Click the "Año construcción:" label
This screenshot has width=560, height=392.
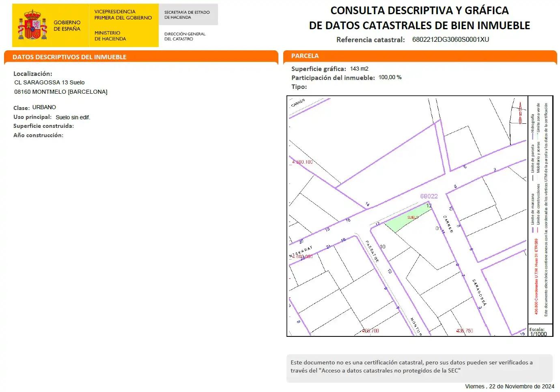point(39,135)
